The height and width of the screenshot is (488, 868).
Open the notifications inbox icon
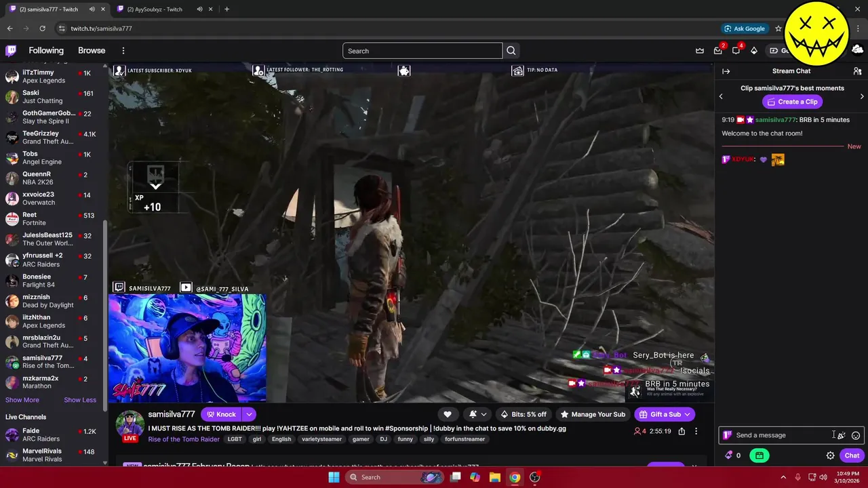[x=718, y=50]
